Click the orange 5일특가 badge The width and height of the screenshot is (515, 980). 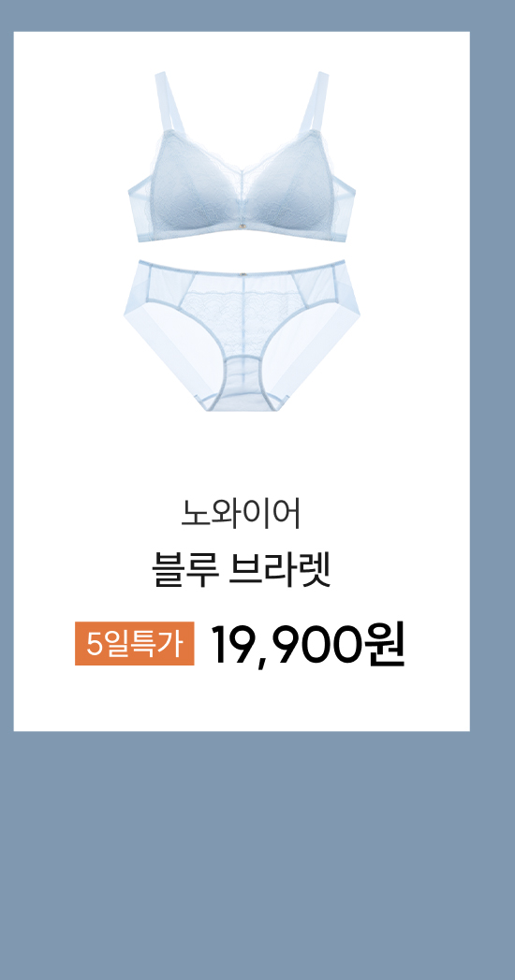point(135,643)
